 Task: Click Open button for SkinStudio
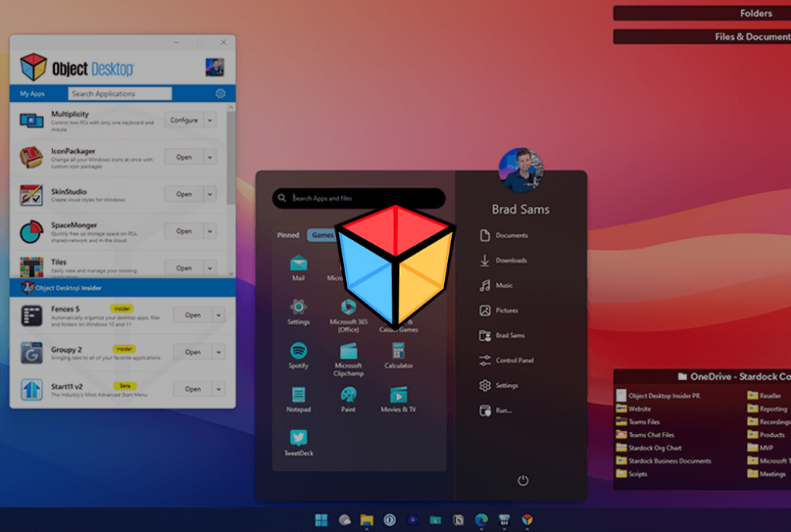pyautogui.click(x=184, y=194)
